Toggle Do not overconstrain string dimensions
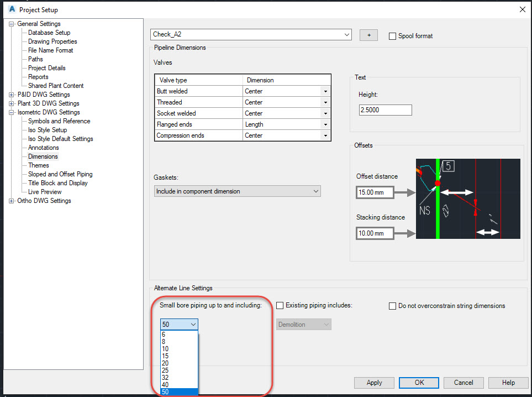The width and height of the screenshot is (532, 397). click(393, 306)
